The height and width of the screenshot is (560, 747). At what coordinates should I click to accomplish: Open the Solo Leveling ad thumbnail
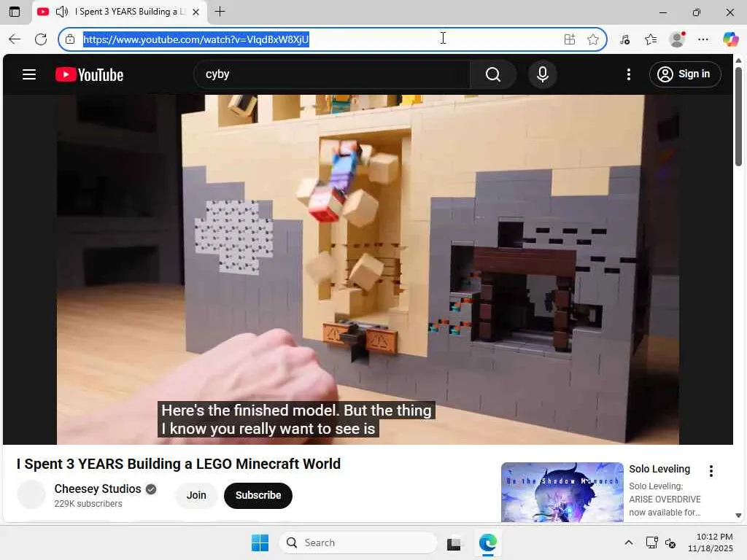pos(562,492)
